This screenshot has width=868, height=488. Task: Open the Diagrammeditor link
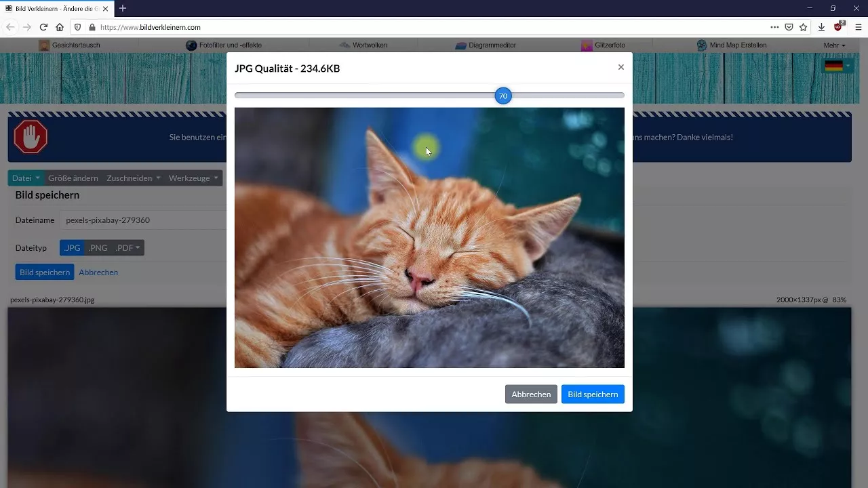coord(492,45)
